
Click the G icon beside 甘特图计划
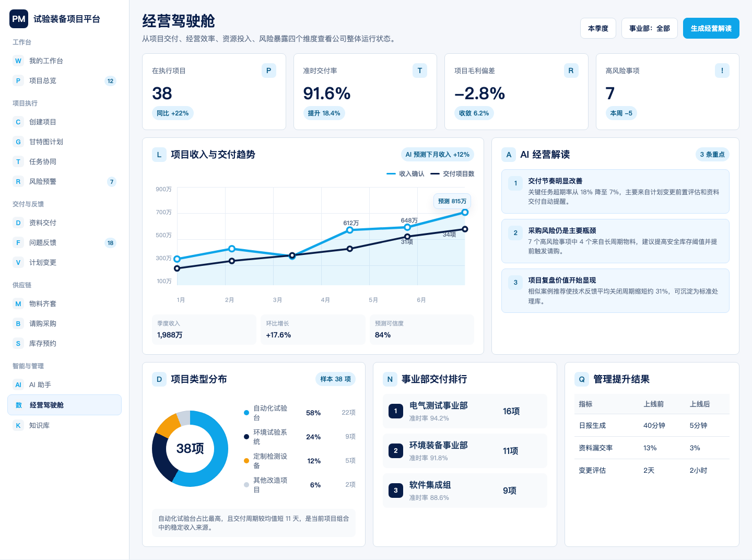click(x=18, y=142)
